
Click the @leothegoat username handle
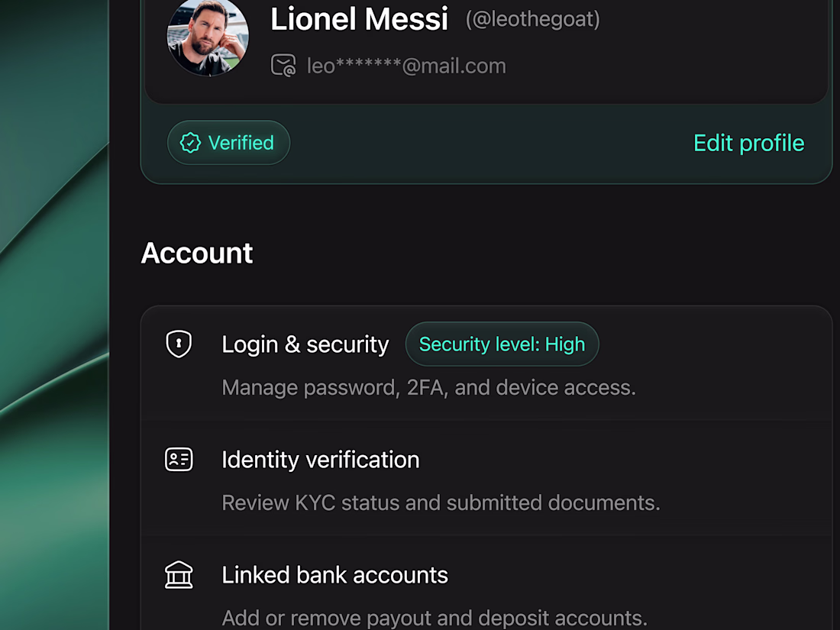pos(532,19)
